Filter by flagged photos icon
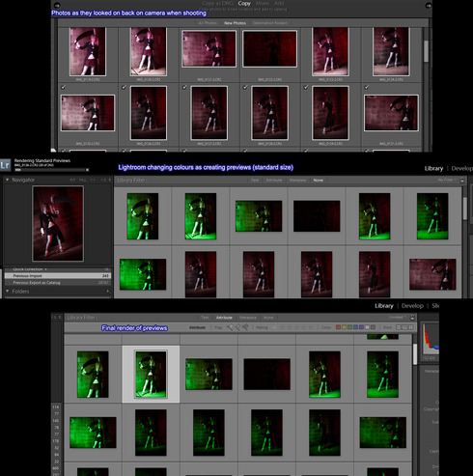This screenshot has height=476, width=473. click(x=230, y=327)
